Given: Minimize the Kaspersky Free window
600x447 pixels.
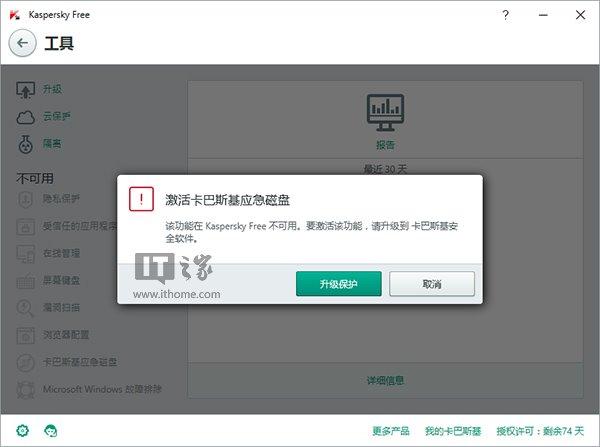Looking at the screenshot, I should coord(543,15).
